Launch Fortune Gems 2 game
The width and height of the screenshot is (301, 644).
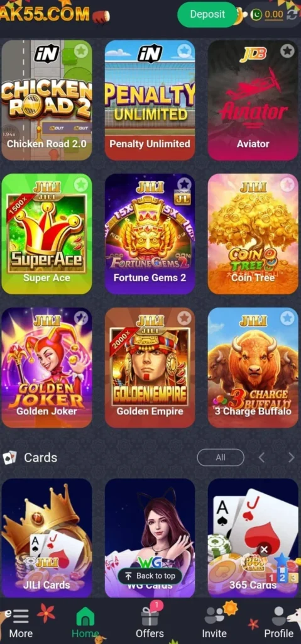pyautogui.click(x=150, y=234)
